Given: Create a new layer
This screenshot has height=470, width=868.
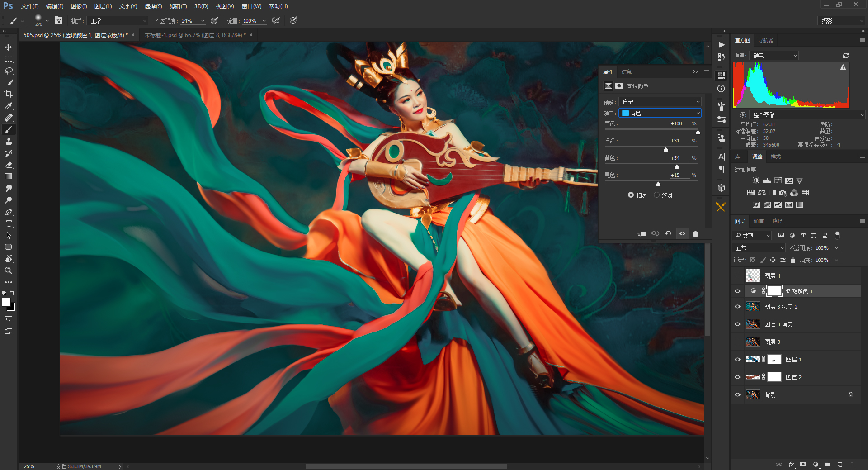Looking at the screenshot, I should click(840, 465).
